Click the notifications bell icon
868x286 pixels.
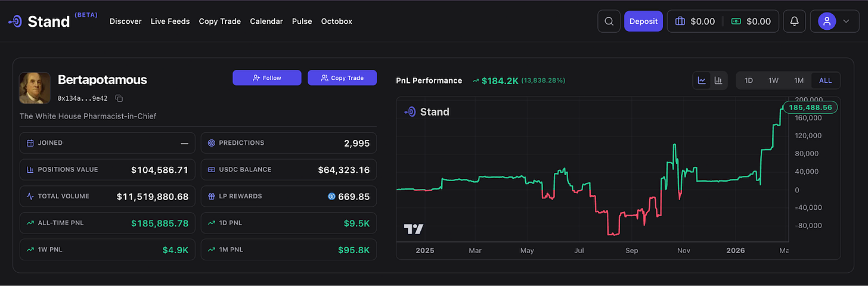tap(794, 21)
